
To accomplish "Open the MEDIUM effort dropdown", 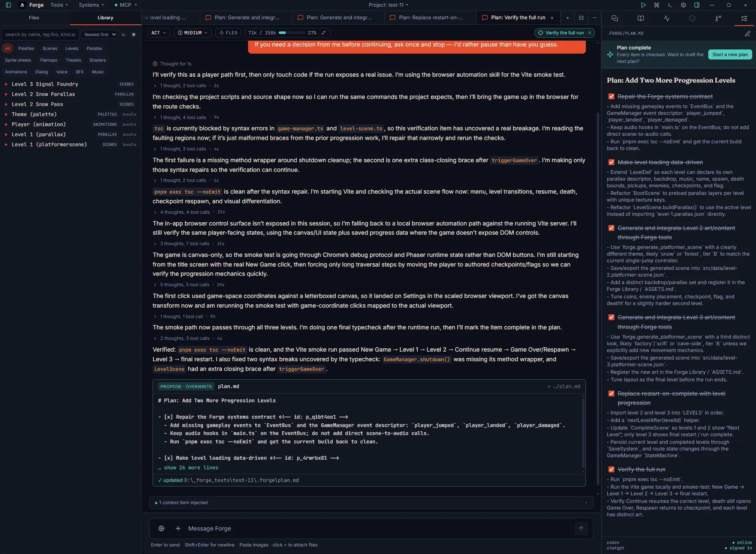I will (192, 33).
